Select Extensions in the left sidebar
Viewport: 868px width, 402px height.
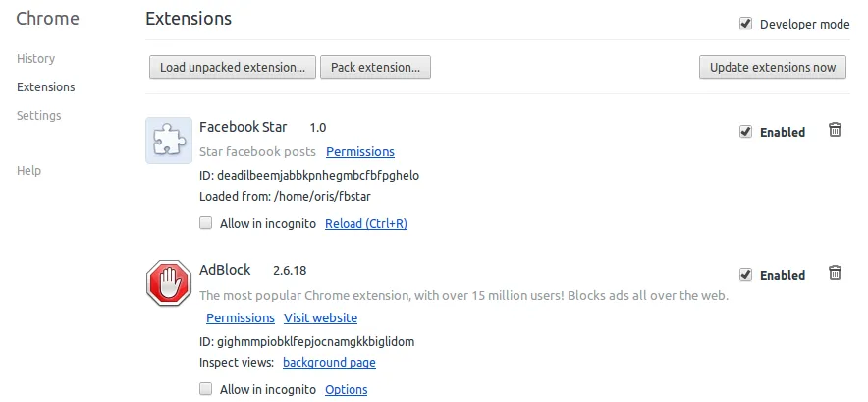point(46,87)
